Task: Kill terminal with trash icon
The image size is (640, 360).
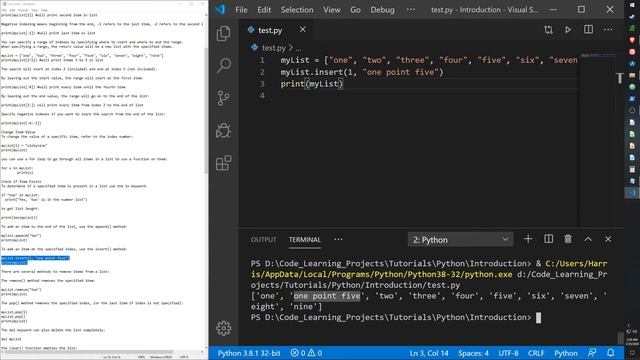Action: 568,239
